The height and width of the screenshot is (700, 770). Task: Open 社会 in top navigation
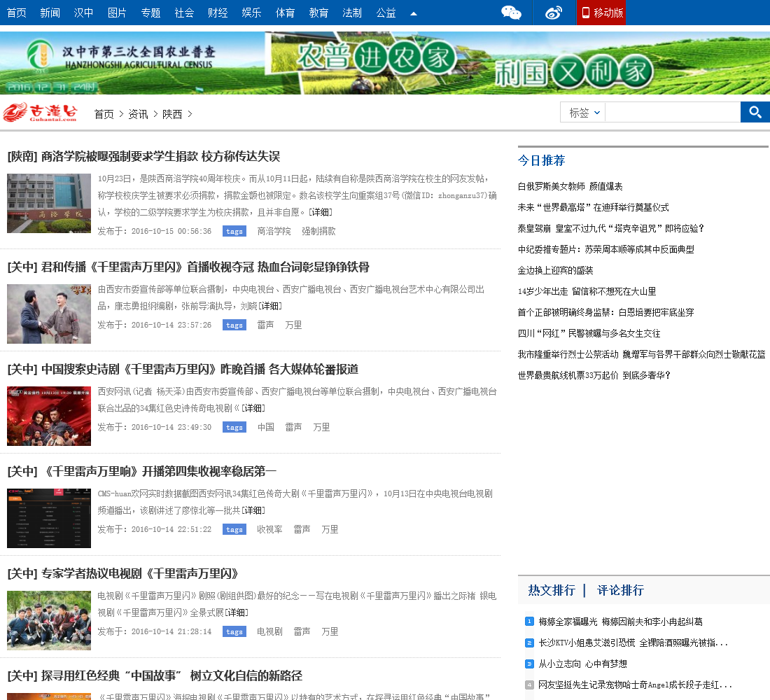coord(184,13)
